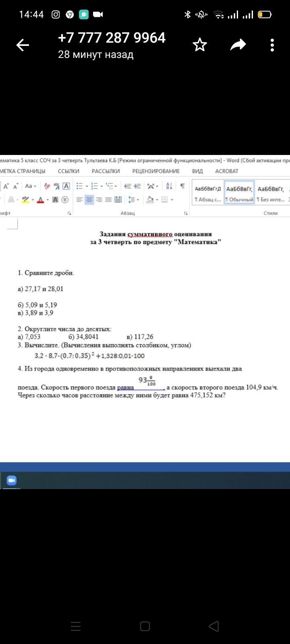This screenshot has width=290, height=644.
Task: Switch to the ССЫЛКИ ribbon tab
Action: (x=68, y=171)
